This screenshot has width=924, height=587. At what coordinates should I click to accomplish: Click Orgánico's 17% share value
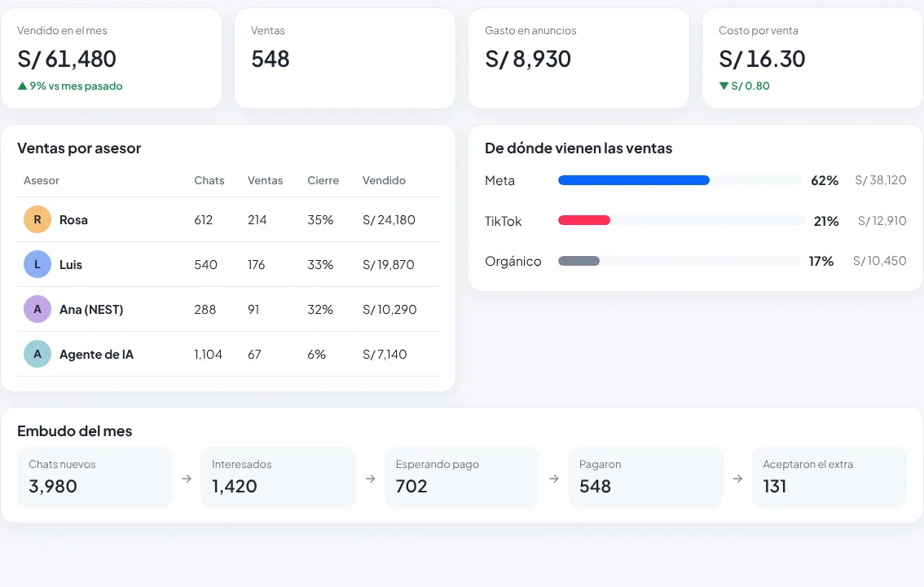pos(821,261)
